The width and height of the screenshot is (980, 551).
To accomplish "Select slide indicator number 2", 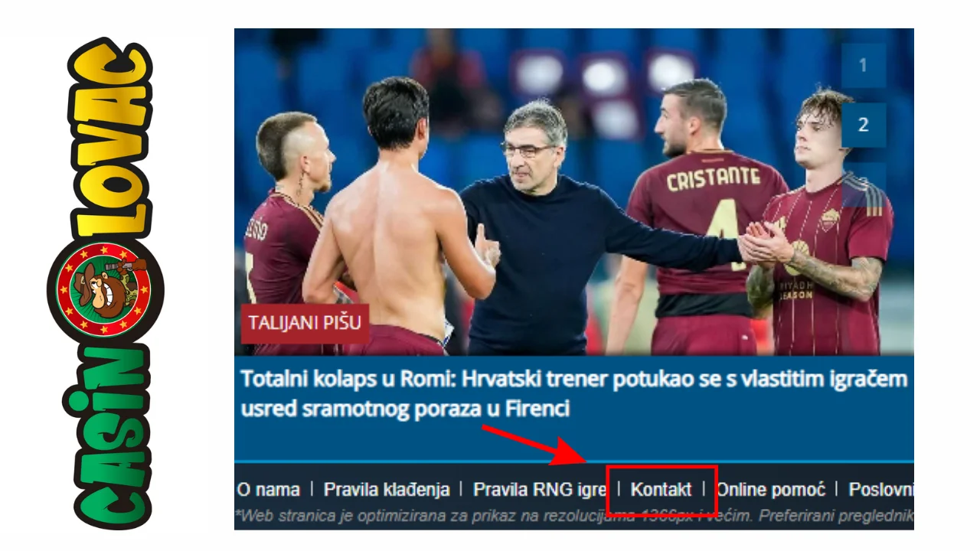I will [x=863, y=125].
